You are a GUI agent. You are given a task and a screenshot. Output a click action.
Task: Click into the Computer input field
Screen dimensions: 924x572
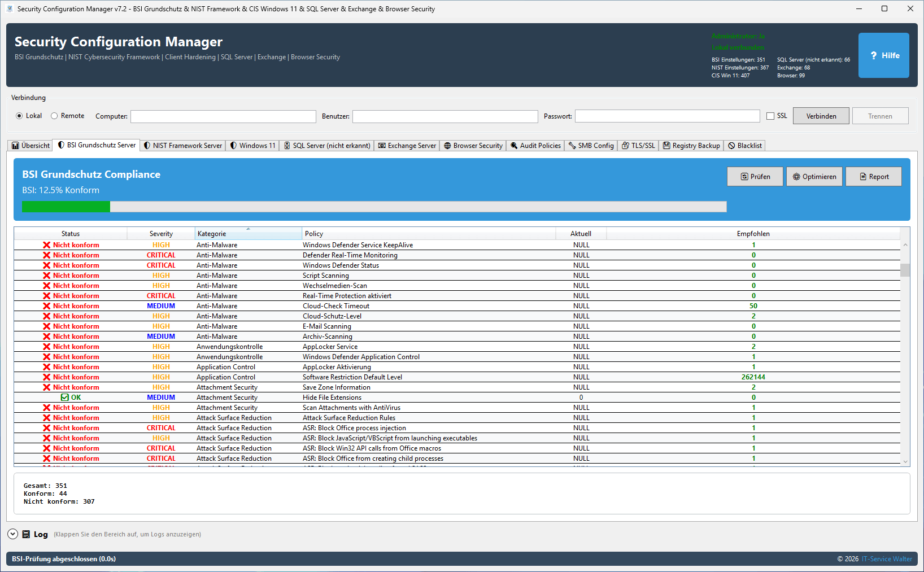[223, 116]
